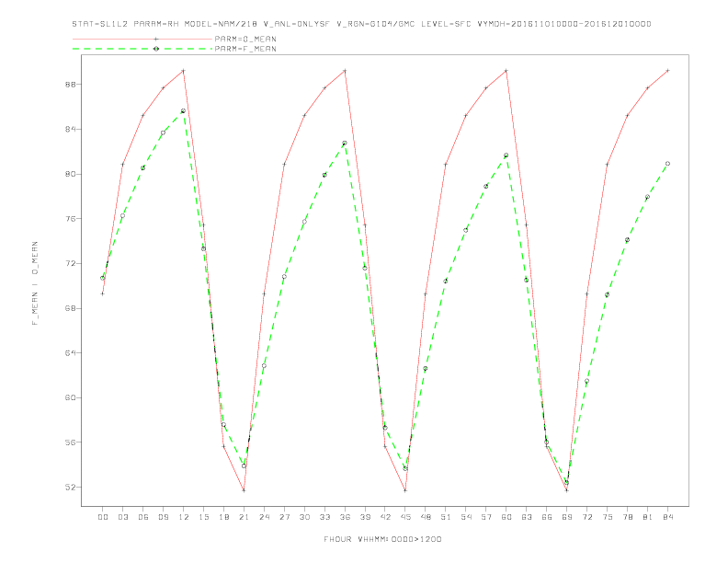728x563 pixels.
Task: Click the y-axis tick label 64
Action: coord(70,353)
